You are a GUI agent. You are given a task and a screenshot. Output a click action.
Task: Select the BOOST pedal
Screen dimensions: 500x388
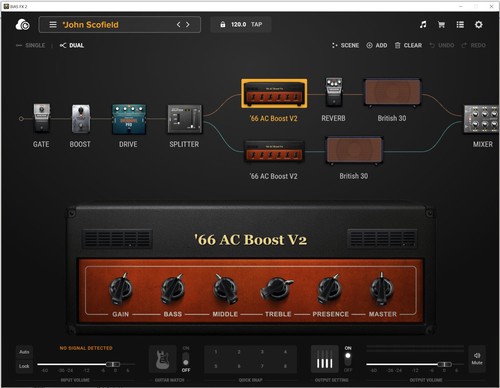[x=80, y=119]
